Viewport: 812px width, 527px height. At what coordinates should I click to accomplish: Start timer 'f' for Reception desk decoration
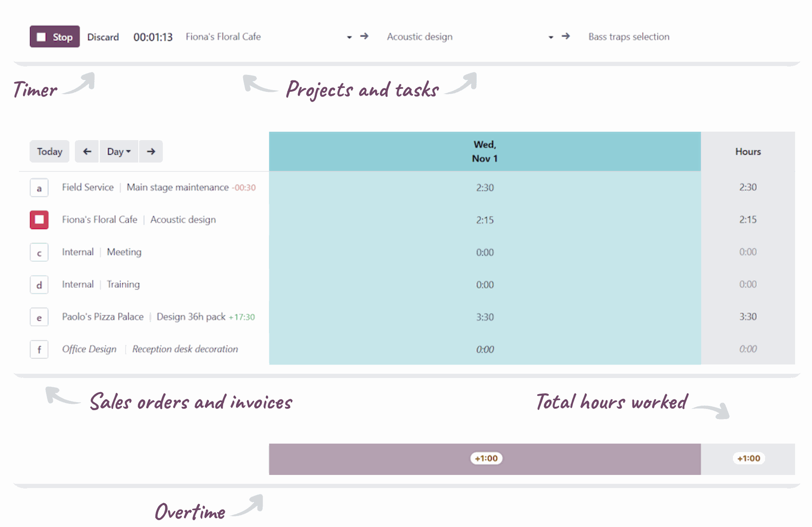tap(39, 350)
